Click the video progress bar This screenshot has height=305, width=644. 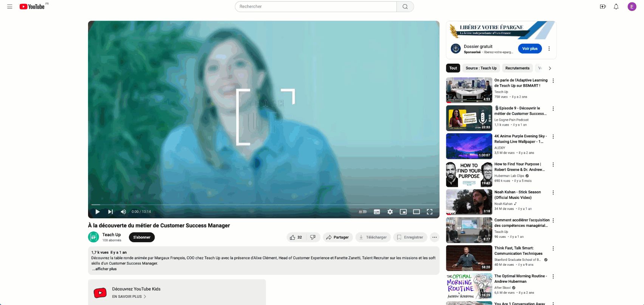click(263, 205)
